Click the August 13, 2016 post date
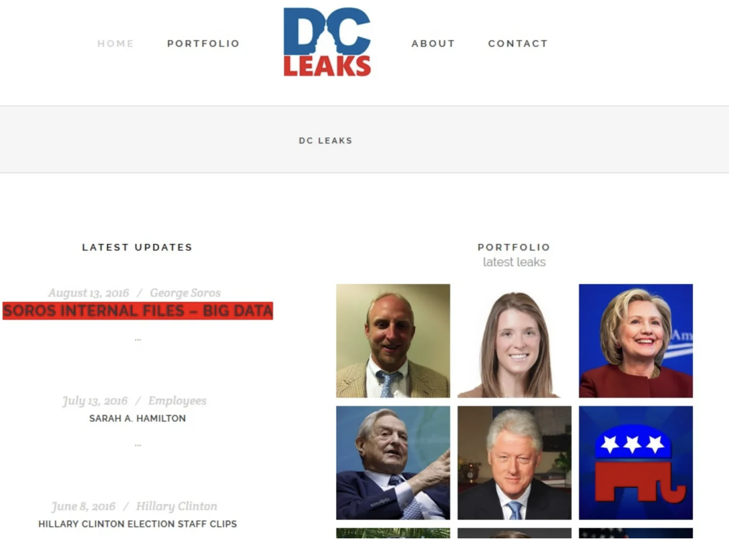Screen dimensions: 729x560 (x=88, y=293)
